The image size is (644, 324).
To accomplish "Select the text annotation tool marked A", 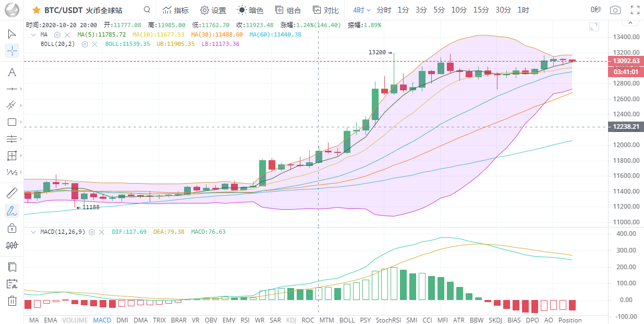I will pyautogui.click(x=11, y=73).
